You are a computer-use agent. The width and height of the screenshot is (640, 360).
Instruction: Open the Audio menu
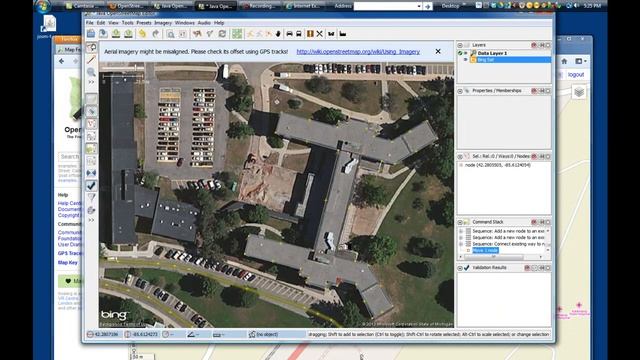click(x=204, y=23)
